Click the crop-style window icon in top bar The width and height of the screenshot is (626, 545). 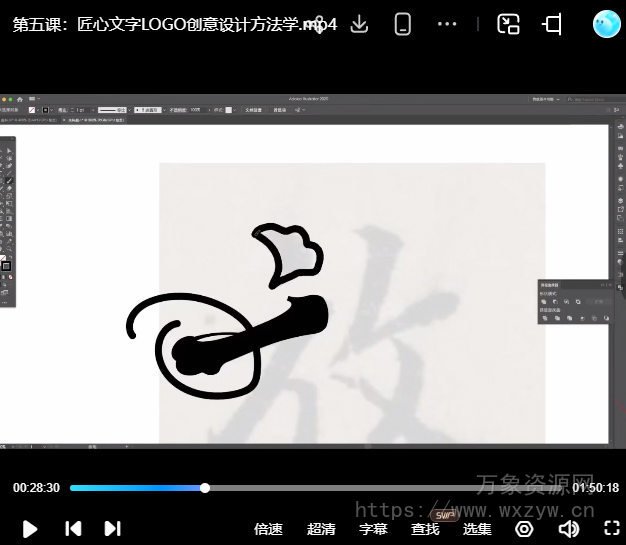552,25
